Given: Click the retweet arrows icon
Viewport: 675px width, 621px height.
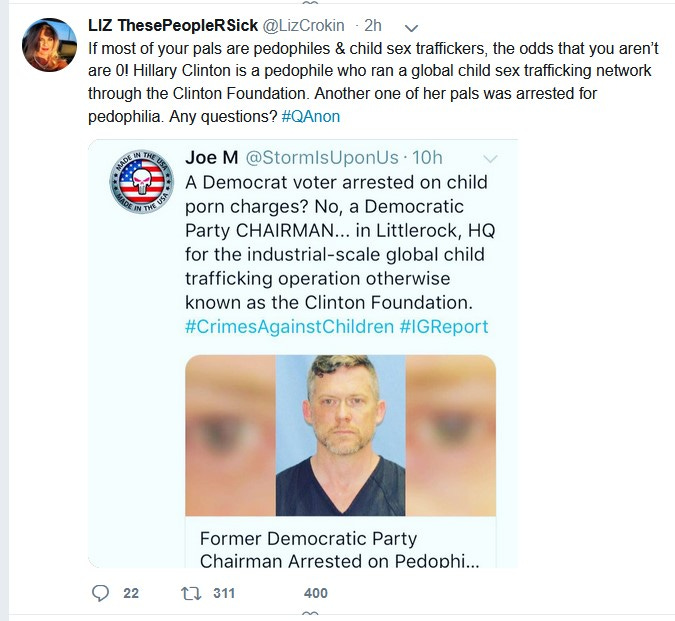Looking at the screenshot, I should [x=191, y=594].
